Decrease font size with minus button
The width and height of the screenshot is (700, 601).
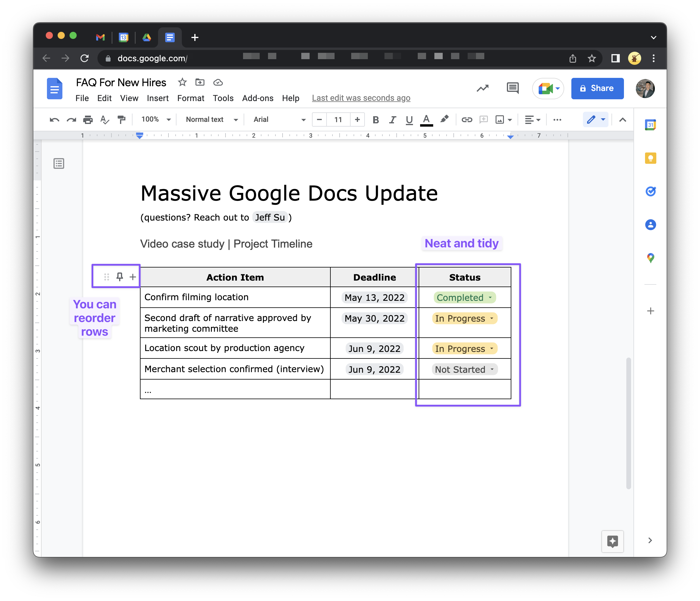click(x=319, y=119)
